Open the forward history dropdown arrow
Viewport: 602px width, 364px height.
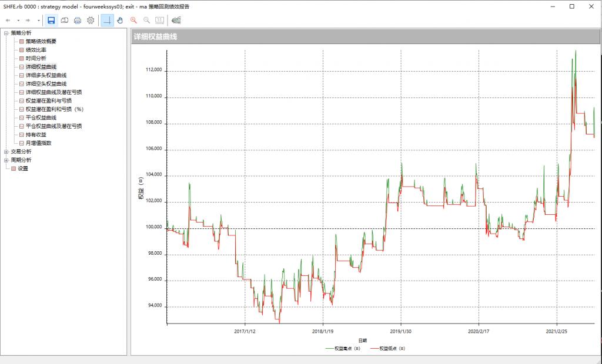point(38,21)
